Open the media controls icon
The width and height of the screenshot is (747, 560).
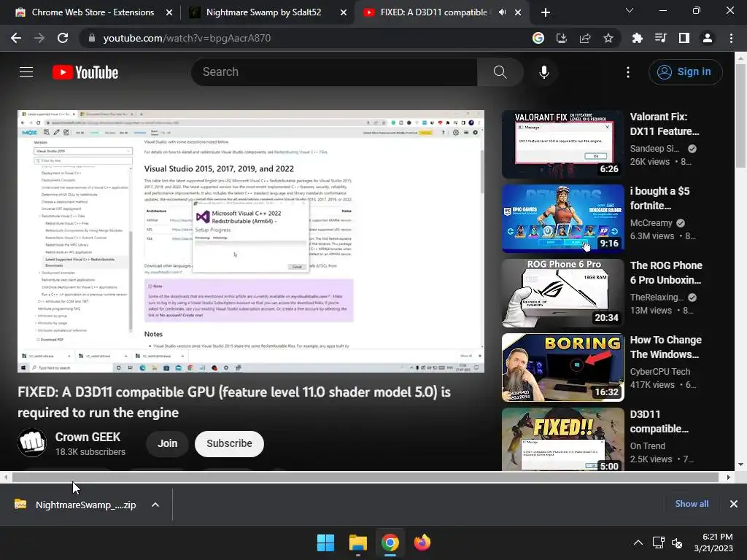(660, 38)
